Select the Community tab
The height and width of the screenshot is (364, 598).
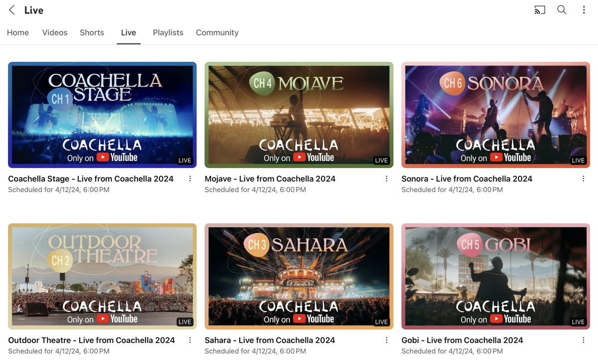[x=217, y=32]
